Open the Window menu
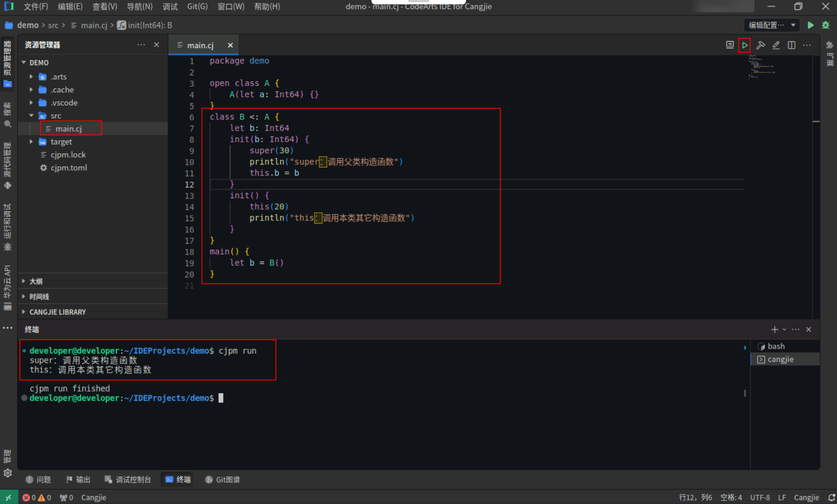This screenshot has width=837, height=504. pos(231,7)
